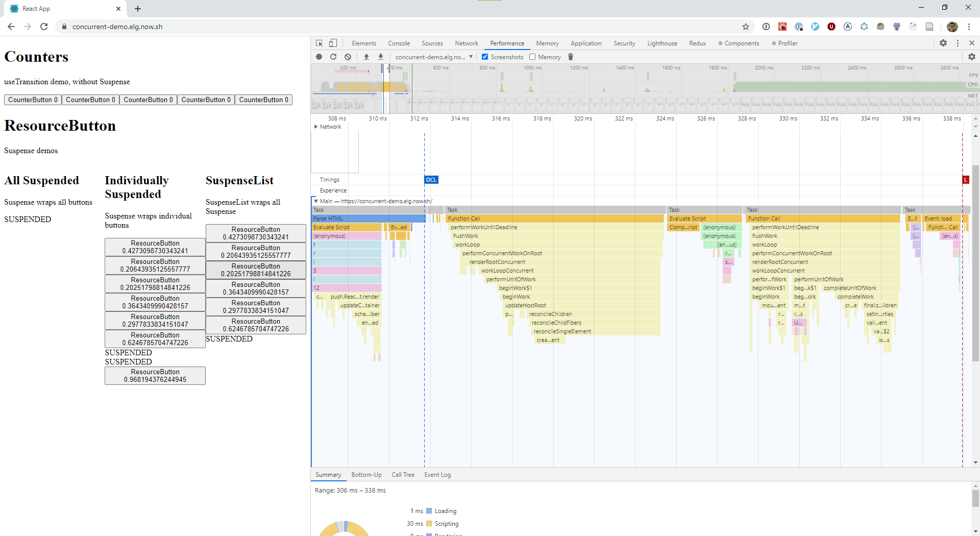Expand the Network track
980x536 pixels.
pos(316,127)
